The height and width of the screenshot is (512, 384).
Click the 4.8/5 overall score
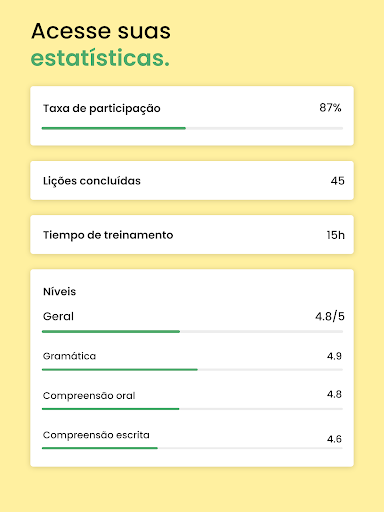tap(330, 316)
